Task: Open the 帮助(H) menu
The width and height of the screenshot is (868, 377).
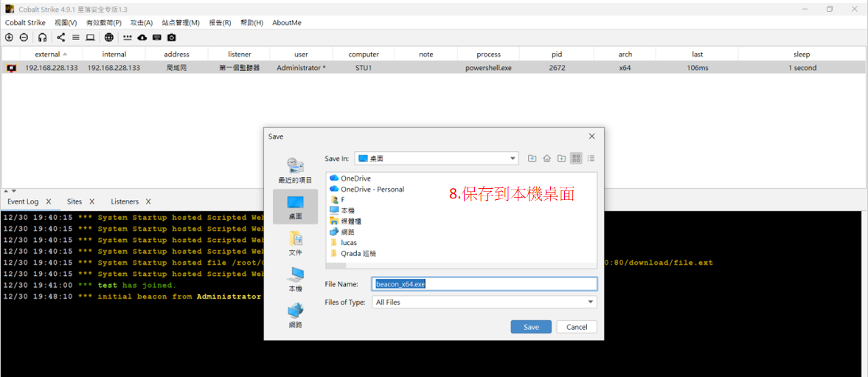Action: [x=252, y=23]
